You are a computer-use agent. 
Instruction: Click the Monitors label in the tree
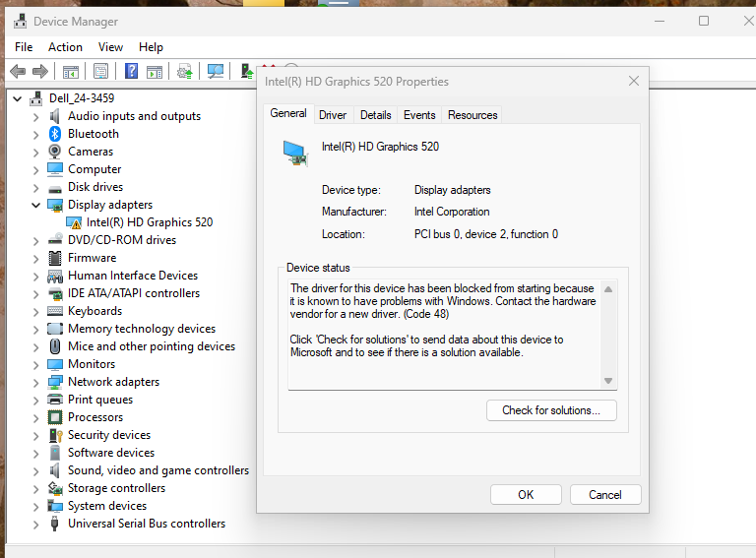pos(92,364)
